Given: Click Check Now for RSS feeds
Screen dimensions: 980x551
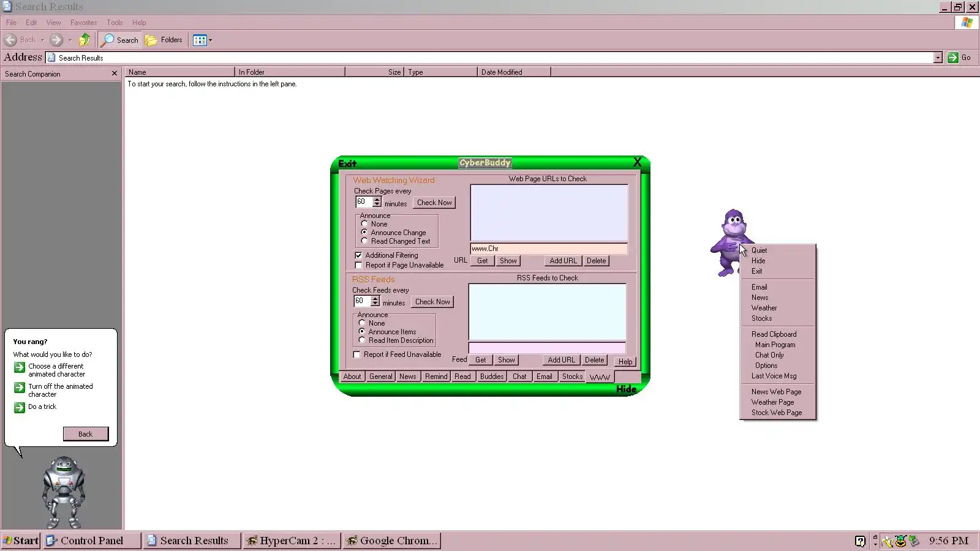Looking at the screenshot, I should tap(432, 302).
